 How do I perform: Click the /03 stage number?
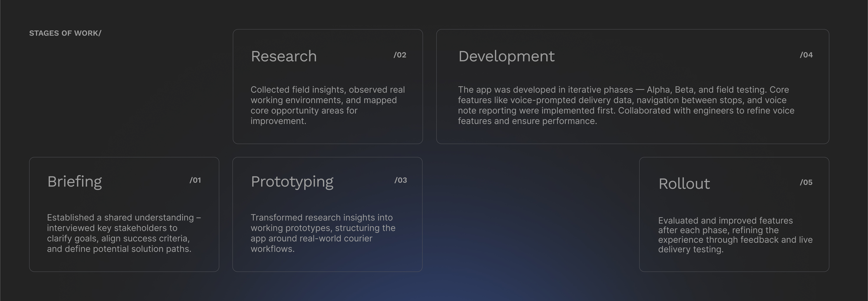(401, 180)
